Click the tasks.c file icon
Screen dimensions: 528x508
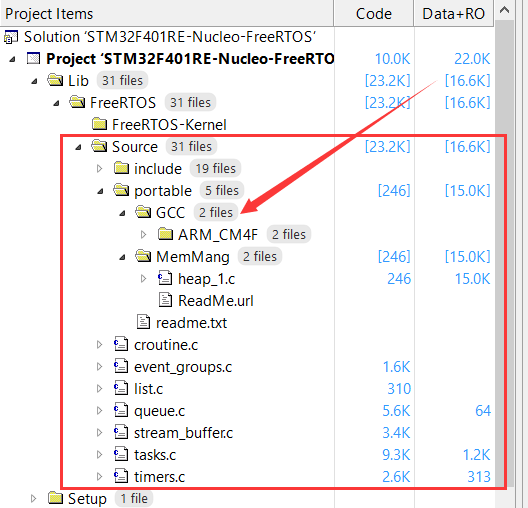tap(121, 454)
